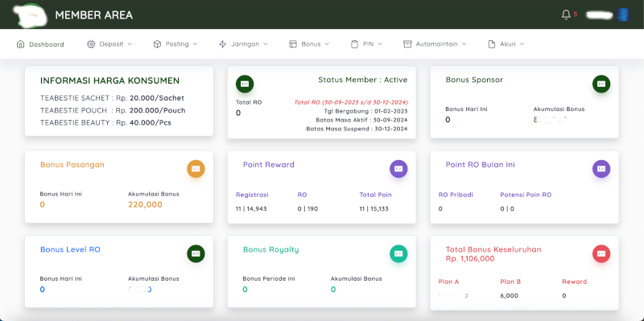Go to the Dashboard menu item

coord(40,44)
